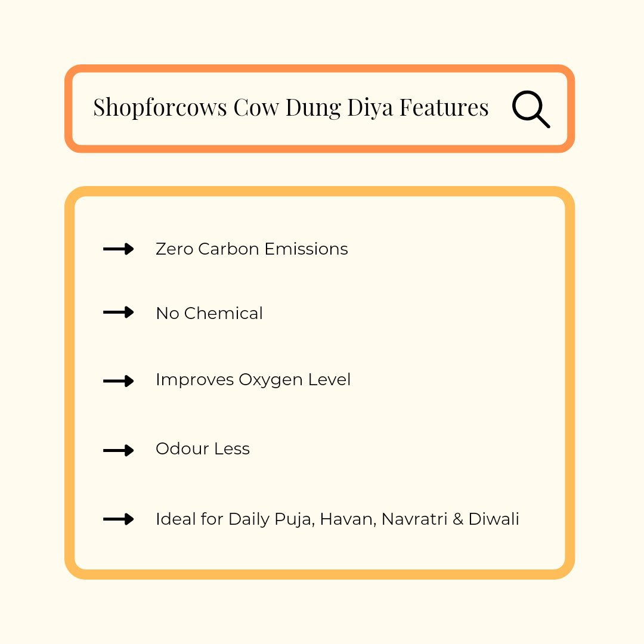Click the arrow beside Zero Carbon Emissions
Image resolution: width=644 pixels, height=644 pixels.
click(118, 249)
